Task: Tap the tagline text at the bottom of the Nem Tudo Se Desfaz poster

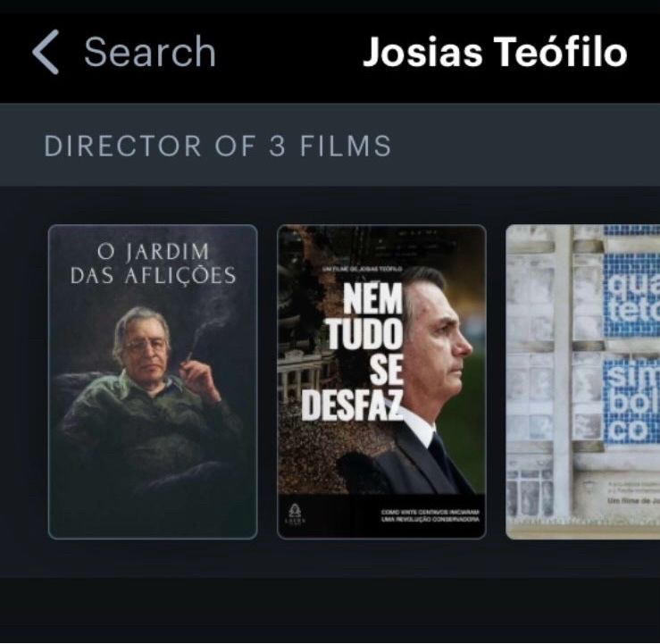Action: (430, 515)
